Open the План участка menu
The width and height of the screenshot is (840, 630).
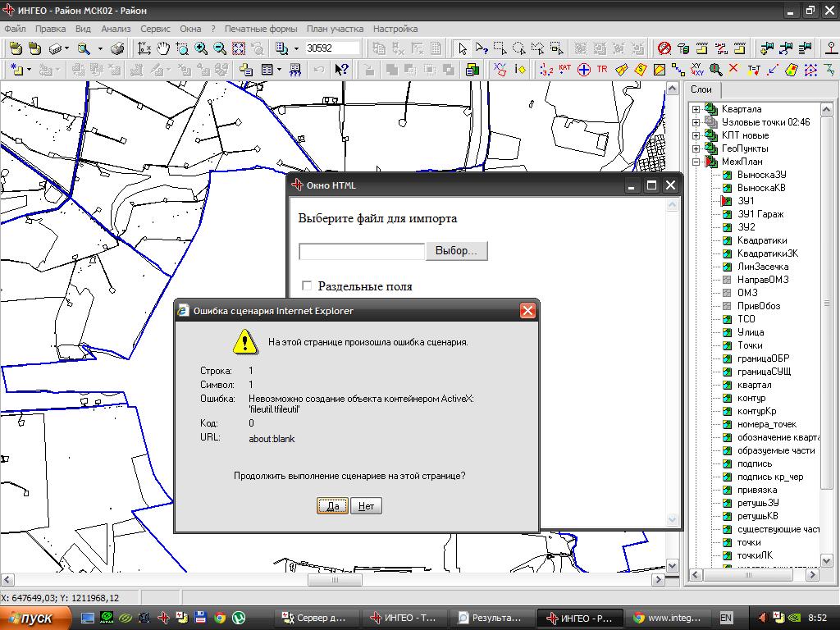pyautogui.click(x=335, y=29)
